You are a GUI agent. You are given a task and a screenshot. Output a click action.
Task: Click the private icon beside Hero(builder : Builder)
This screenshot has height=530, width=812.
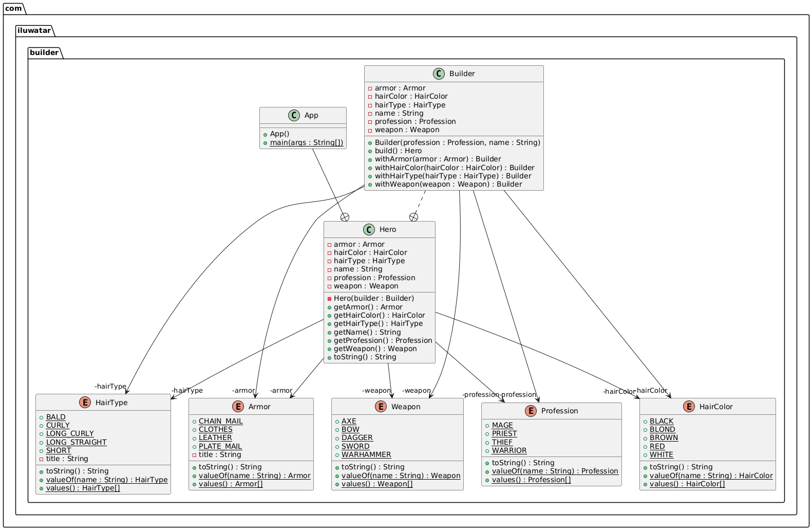(329, 299)
